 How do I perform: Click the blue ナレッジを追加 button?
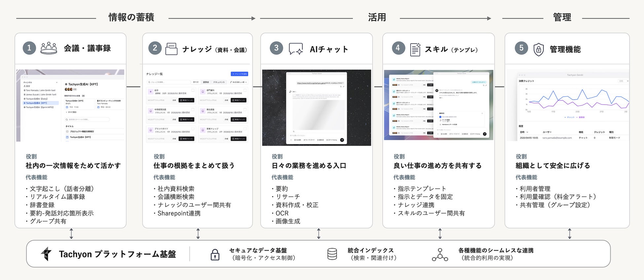[239, 74]
